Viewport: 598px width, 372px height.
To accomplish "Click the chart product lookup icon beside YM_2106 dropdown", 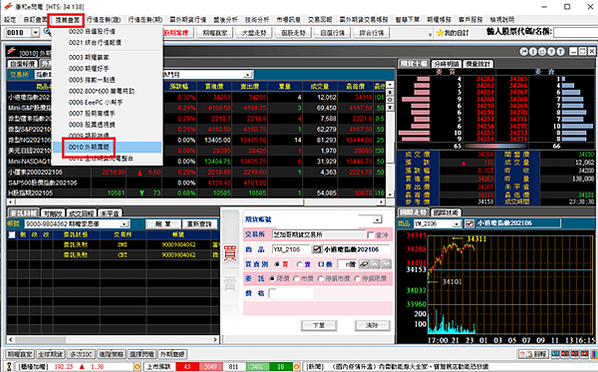I will [x=470, y=224].
